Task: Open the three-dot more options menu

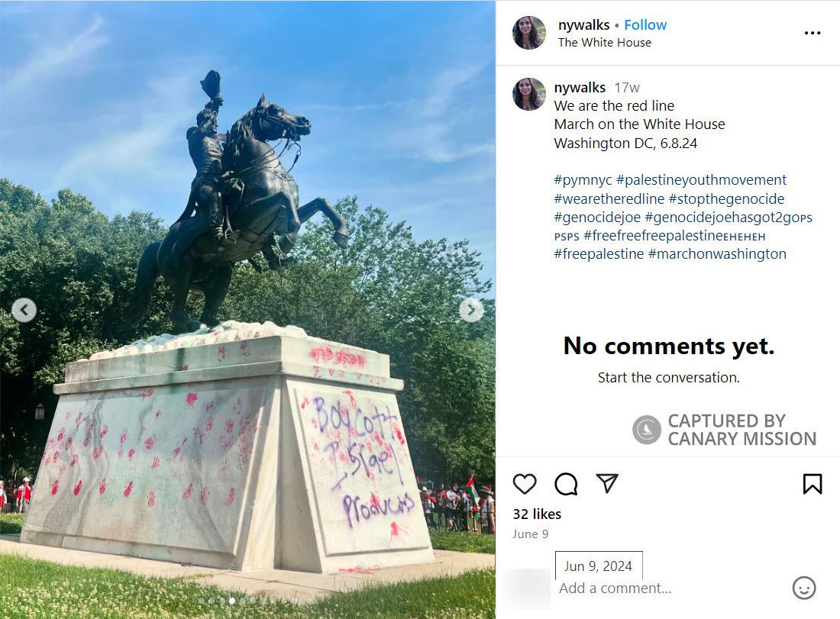Action: (x=813, y=33)
